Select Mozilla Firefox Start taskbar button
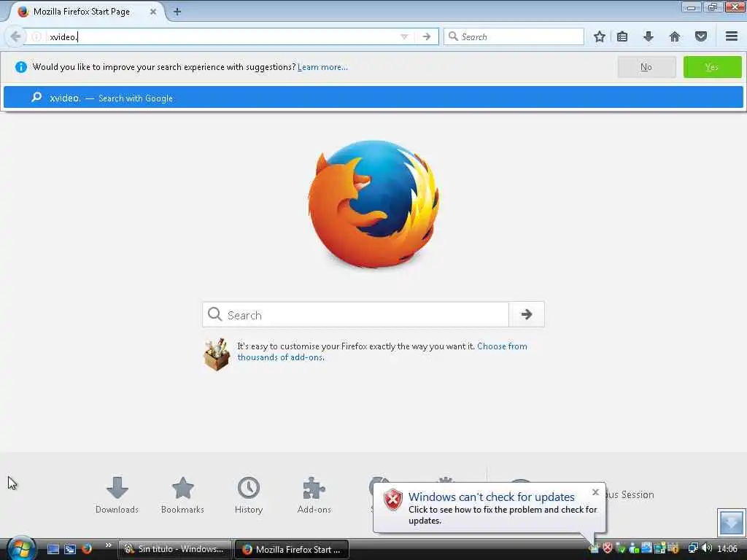The height and width of the screenshot is (560, 747). tap(292, 549)
